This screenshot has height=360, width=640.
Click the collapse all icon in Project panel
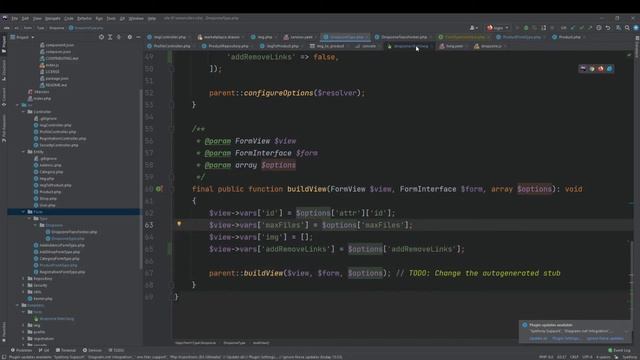point(119,37)
